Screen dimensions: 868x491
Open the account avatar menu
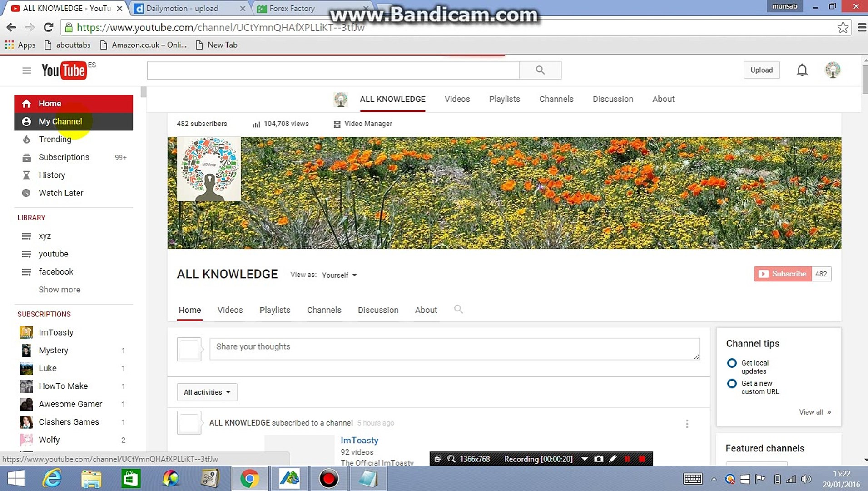(833, 70)
